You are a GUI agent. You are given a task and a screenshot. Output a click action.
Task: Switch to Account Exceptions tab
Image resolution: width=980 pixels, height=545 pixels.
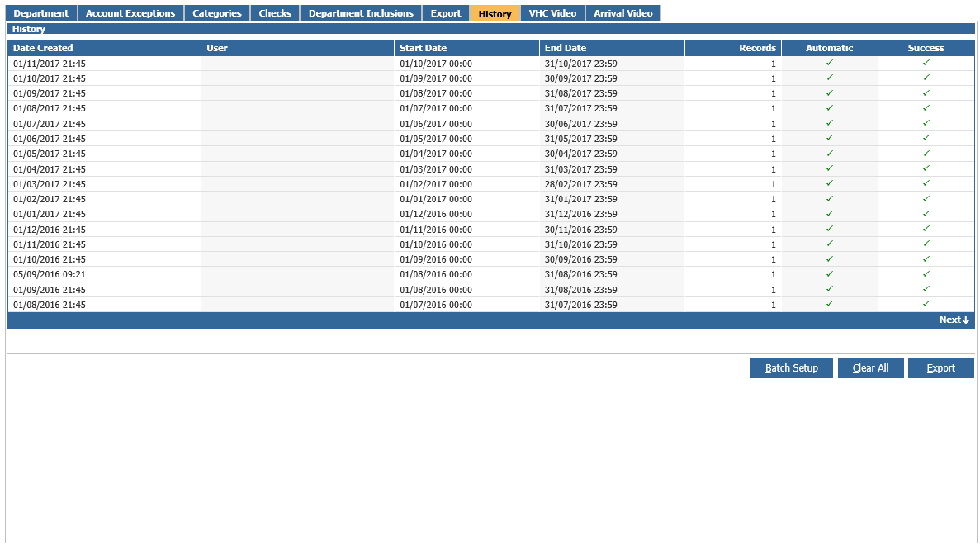[130, 13]
